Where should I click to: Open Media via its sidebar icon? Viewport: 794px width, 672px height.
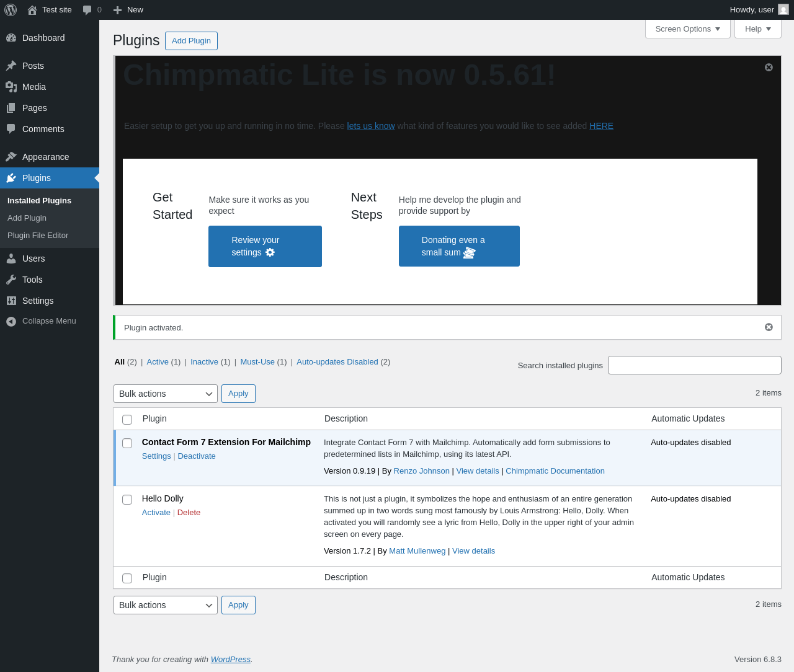11,87
